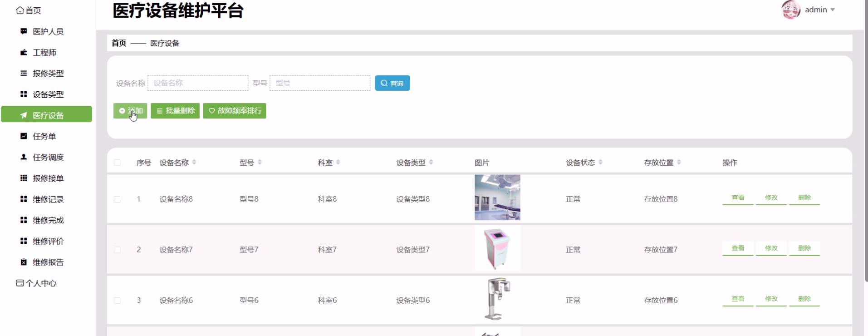
Task: Open the X-ray machine image of 设备名称6
Action: (x=497, y=299)
